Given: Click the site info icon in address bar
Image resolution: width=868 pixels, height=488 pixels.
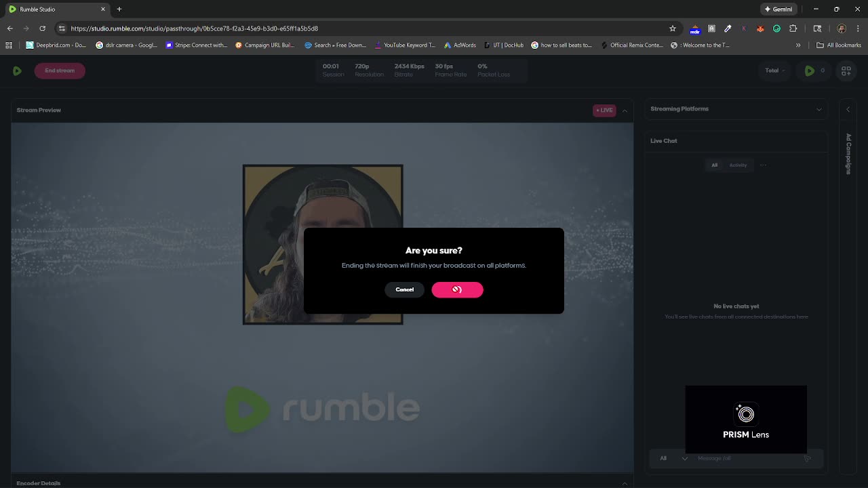Looking at the screenshot, I should [62, 28].
